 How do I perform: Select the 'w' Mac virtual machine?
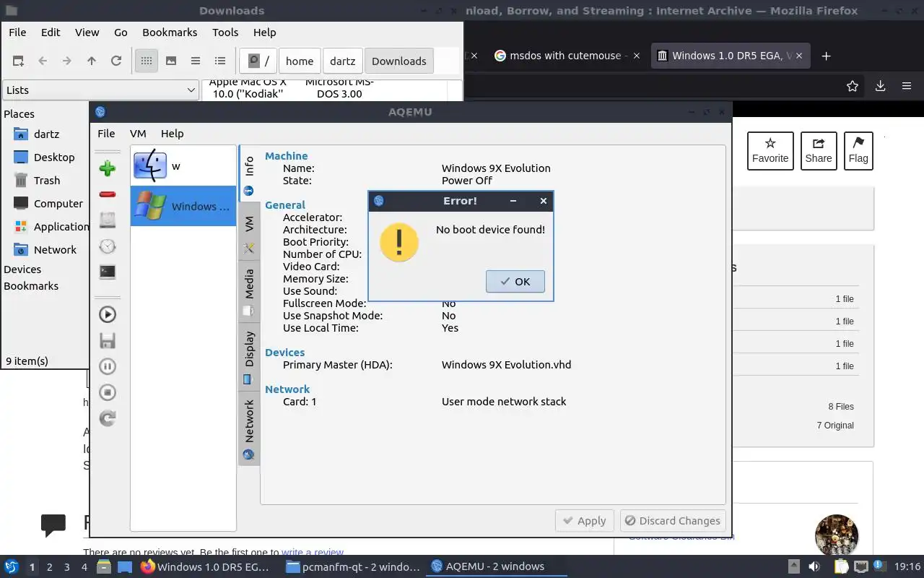click(x=183, y=166)
